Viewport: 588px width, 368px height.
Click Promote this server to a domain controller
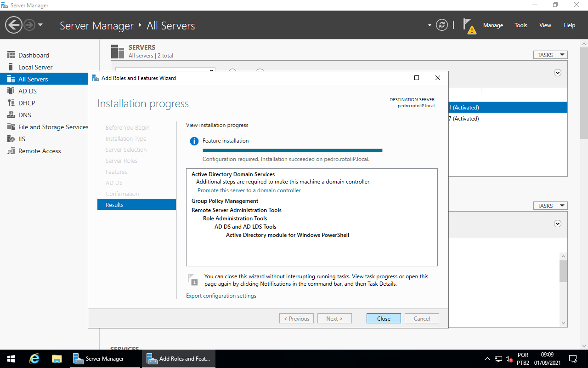pyautogui.click(x=249, y=190)
